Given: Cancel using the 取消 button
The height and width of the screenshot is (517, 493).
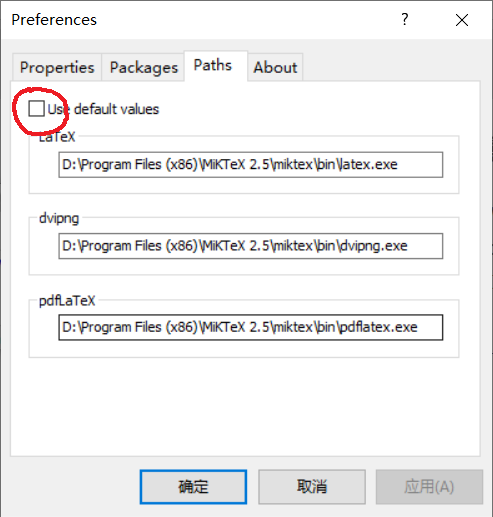Looking at the screenshot, I should (x=312, y=487).
